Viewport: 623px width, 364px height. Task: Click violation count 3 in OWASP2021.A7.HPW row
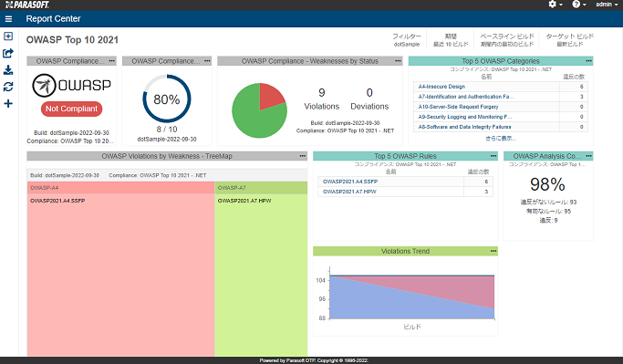(x=486, y=192)
